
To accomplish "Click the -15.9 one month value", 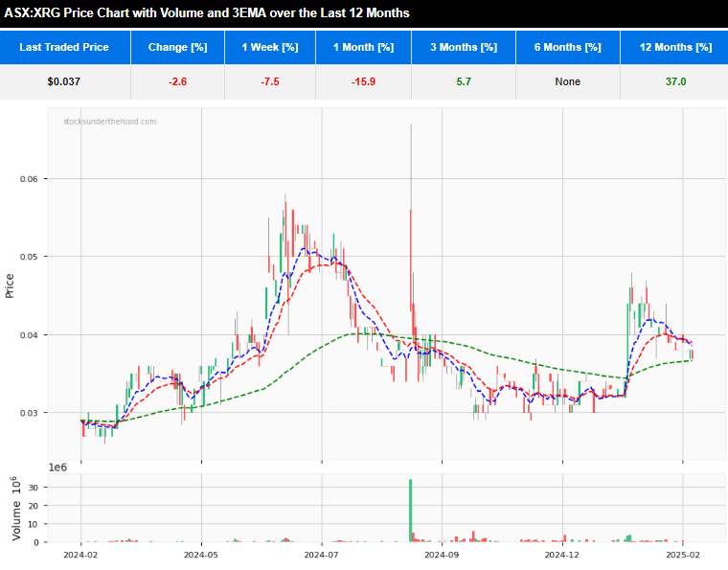I will point(363,81).
